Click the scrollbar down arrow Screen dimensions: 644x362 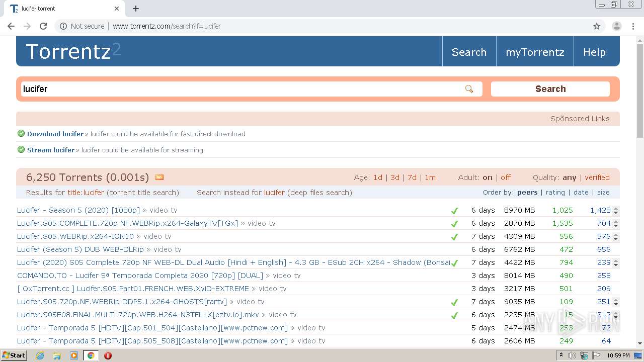tap(640, 343)
